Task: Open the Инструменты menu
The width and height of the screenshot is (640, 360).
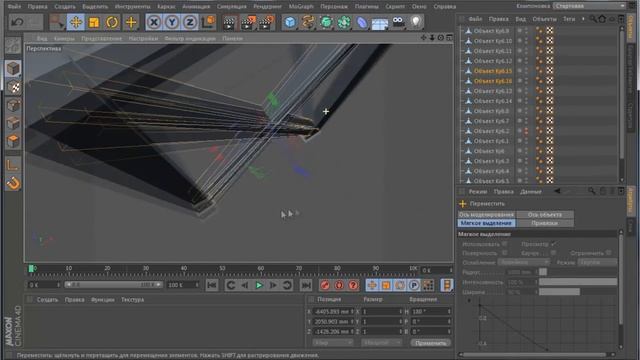Action: 133,7
